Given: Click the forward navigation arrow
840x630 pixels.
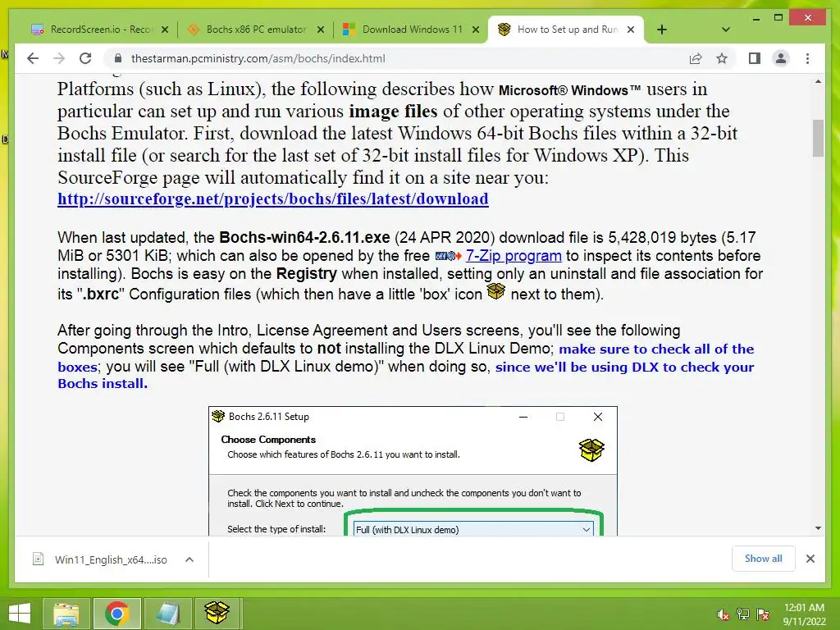Looking at the screenshot, I should tap(59, 58).
